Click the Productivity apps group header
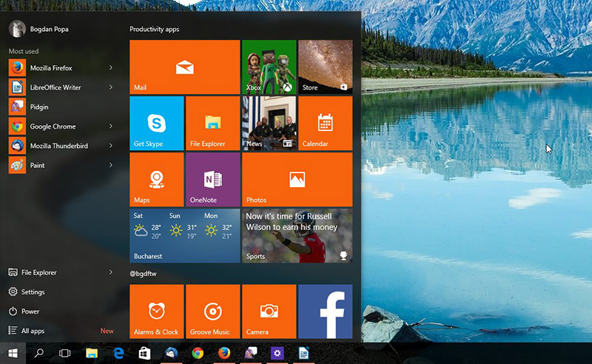Viewport: 592px width, 364px height. [x=155, y=29]
